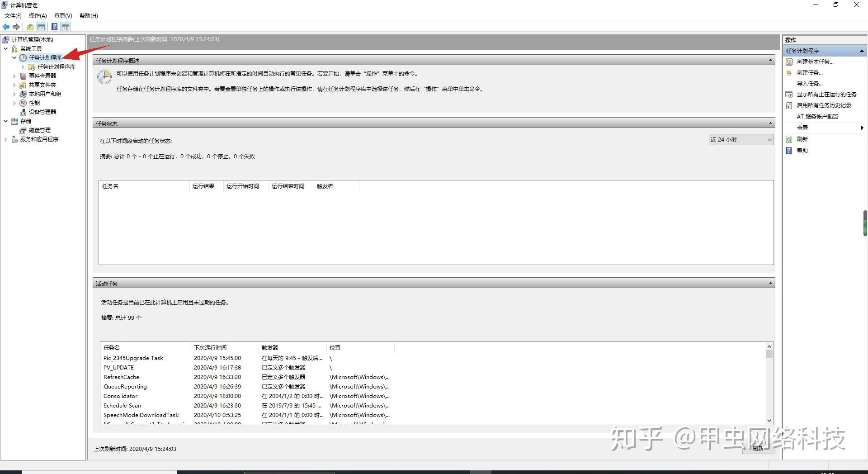Viewport: 868px width, 474px height.
Task: Open the 近 24 小时 time range dropdown
Action: click(741, 140)
